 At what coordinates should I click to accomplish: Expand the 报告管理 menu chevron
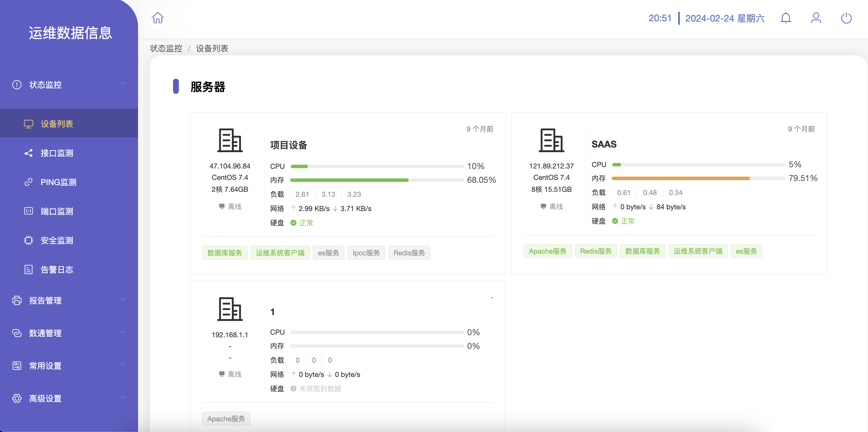123,299
